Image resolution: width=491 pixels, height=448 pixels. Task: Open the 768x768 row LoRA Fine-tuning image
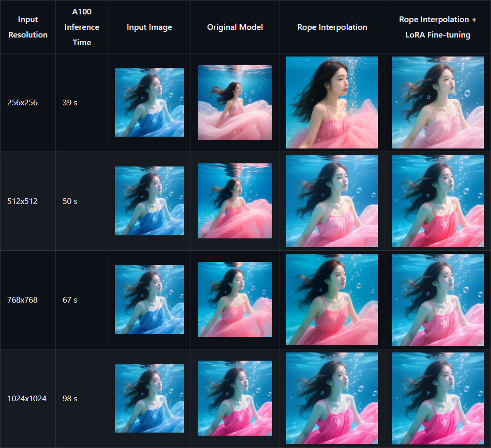pyautogui.click(x=438, y=300)
